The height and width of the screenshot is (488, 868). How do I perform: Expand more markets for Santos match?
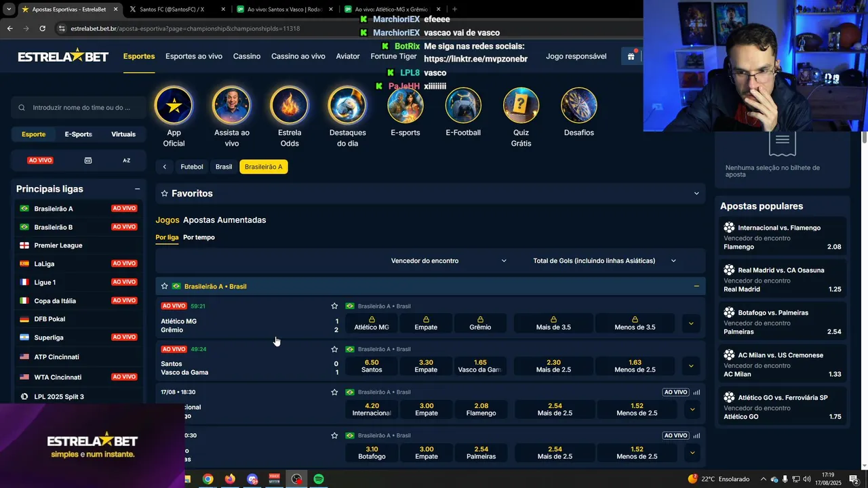pos(691,366)
